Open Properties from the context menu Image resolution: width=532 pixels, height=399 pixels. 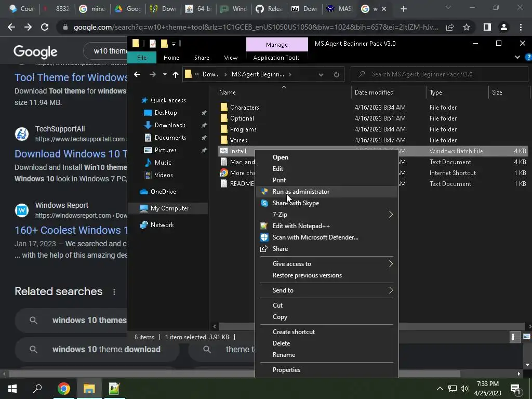(326, 370)
